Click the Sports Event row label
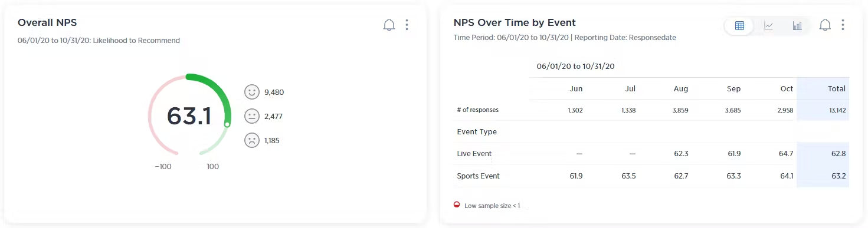Image resolution: width=868 pixels, height=228 pixels. [478, 176]
